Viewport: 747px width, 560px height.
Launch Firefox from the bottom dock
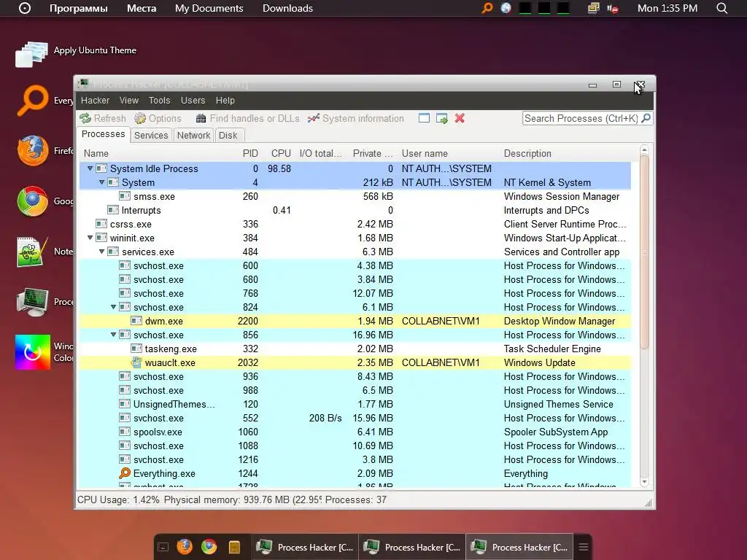185,547
